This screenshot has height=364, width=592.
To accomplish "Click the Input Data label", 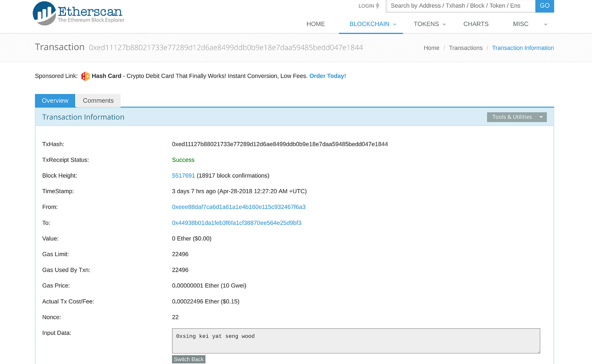I will click(57, 333).
